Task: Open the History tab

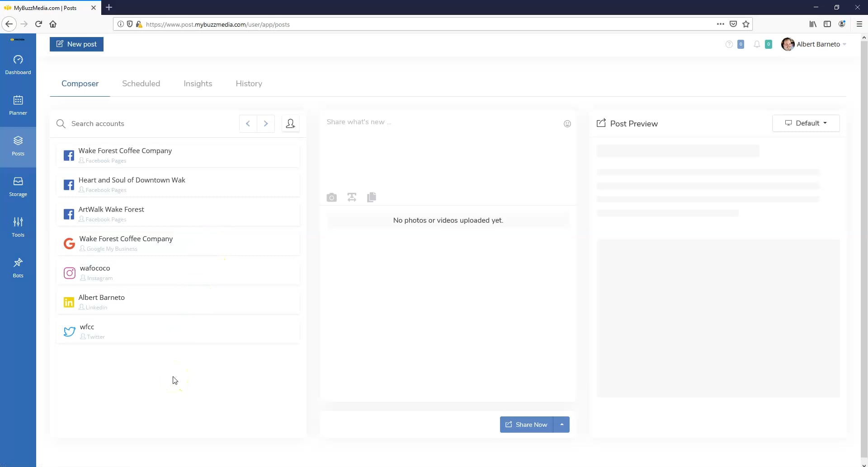Action: click(x=249, y=84)
